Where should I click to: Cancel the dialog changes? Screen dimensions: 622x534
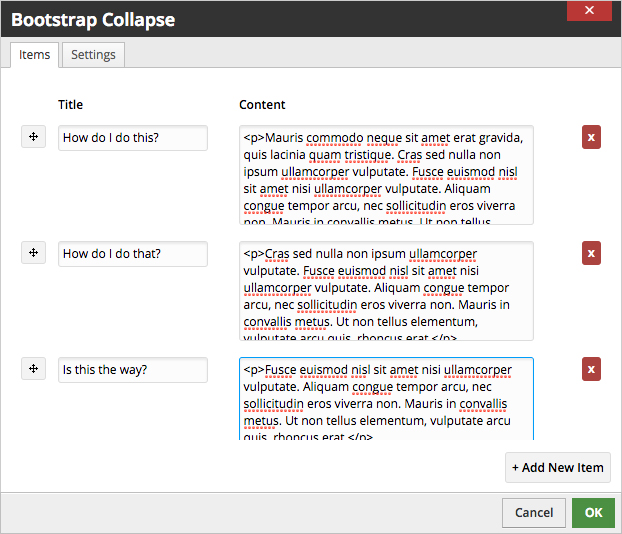534,513
